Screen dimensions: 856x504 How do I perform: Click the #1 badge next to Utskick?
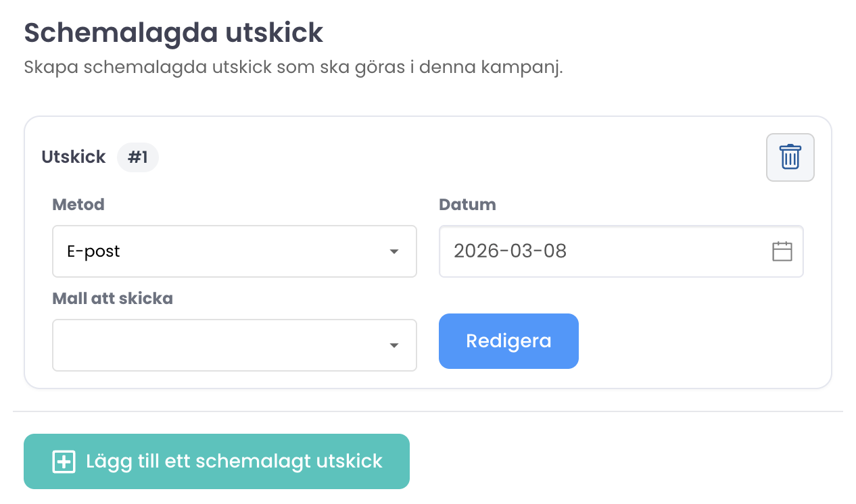pos(138,157)
